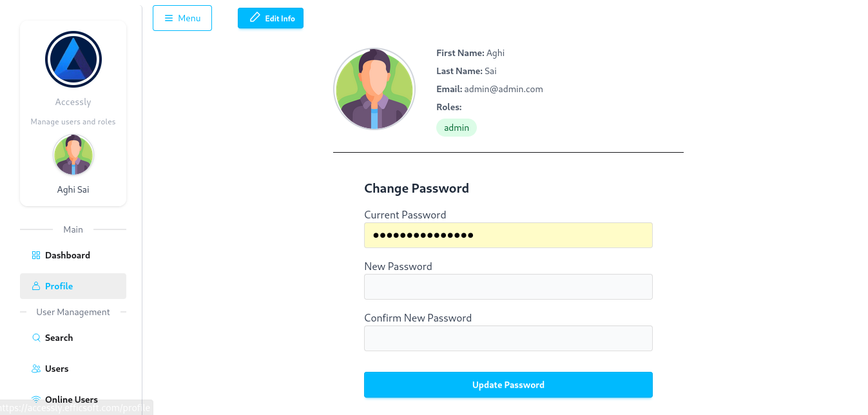Click the green admin role badge
868x415 pixels.
(x=456, y=128)
